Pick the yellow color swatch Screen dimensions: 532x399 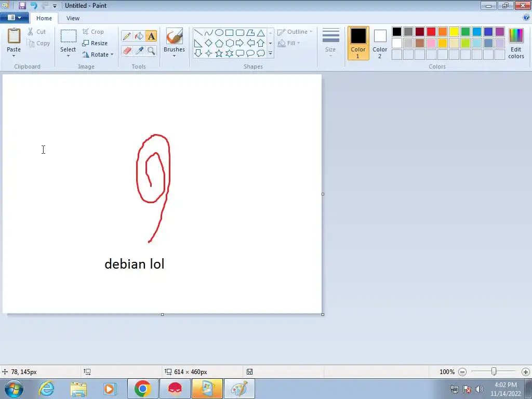coord(454,32)
